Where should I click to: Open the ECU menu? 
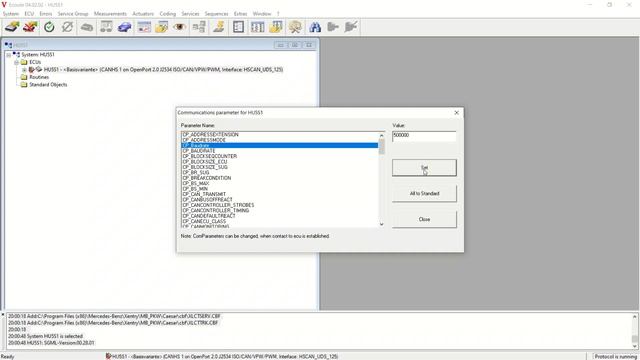click(x=29, y=13)
